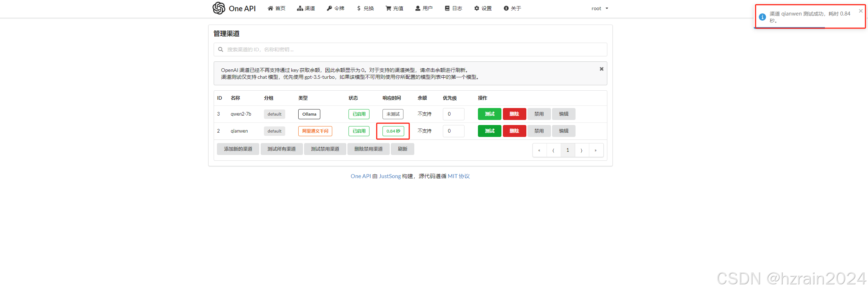Viewport: 868px width, 293px height.
Task: Open the 兑换 redeem menu
Action: 365,8
